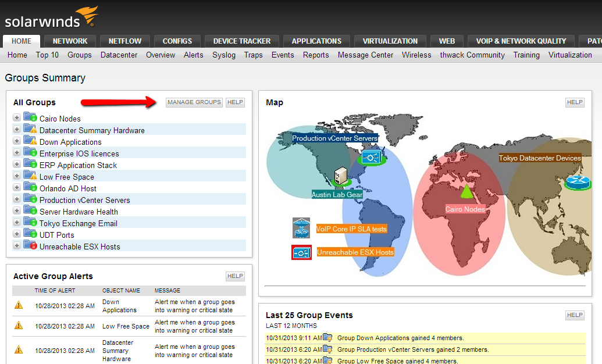Expand the Cairo Nodes group

coord(16,117)
